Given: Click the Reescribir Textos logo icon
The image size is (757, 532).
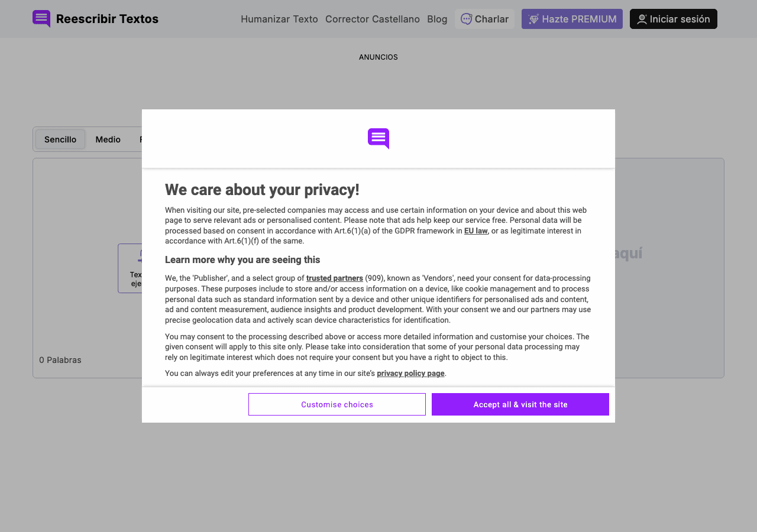Looking at the screenshot, I should point(41,19).
